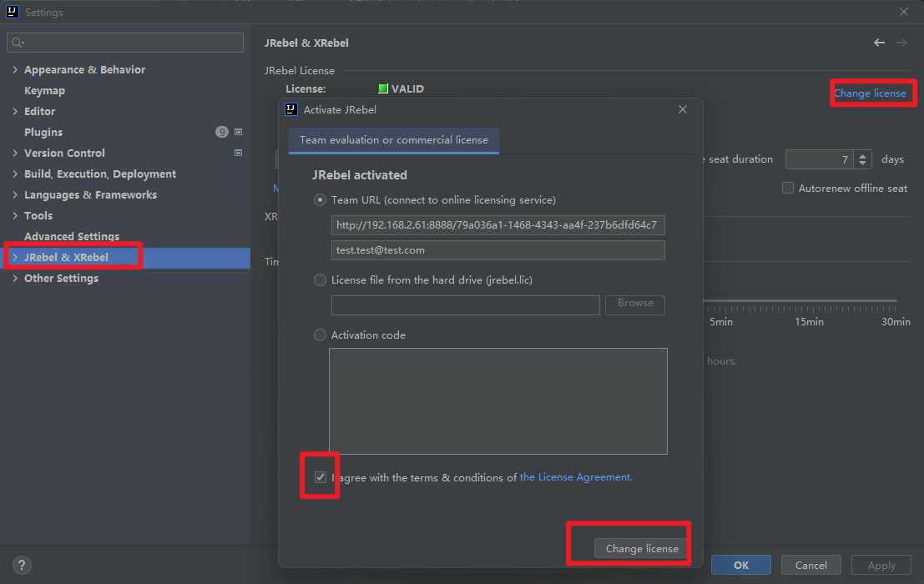The width and height of the screenshot is (924, 584).
Task: Click the Settings search field
Action: pos(125,43)
